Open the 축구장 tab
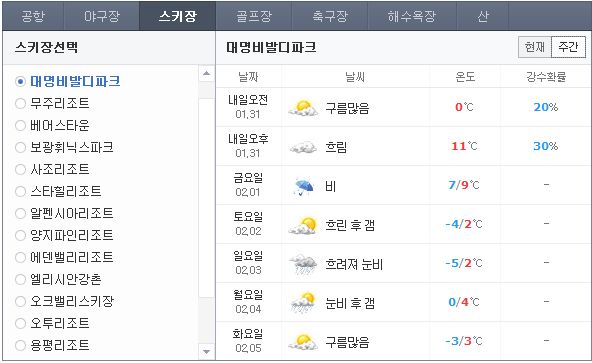Screen dimensions: 592x363 tap(330, 16)
